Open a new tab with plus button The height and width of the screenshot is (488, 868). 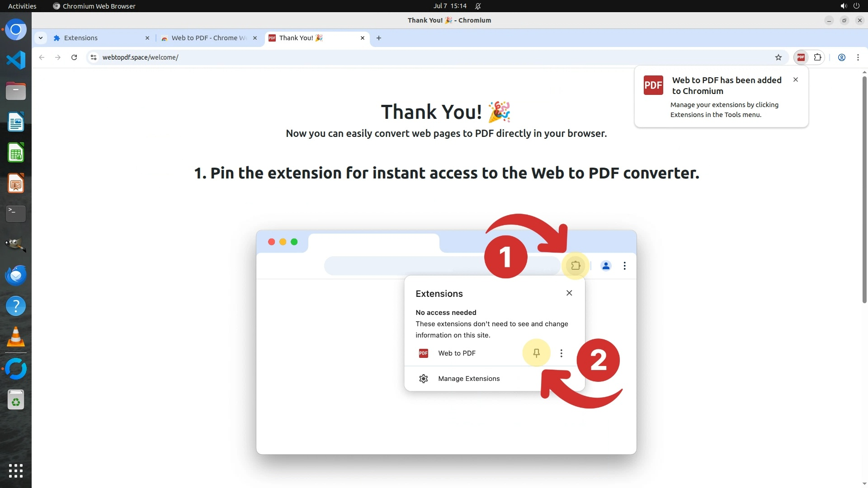coord(379,38)
